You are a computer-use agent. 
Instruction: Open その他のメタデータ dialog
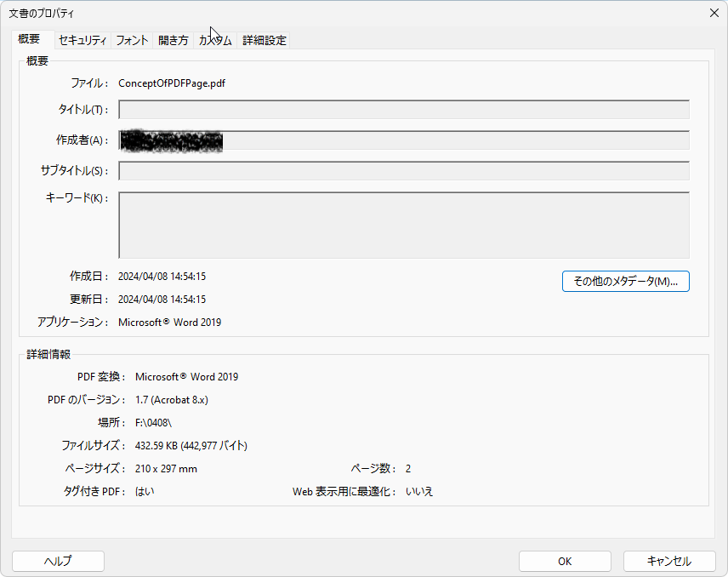625,282
